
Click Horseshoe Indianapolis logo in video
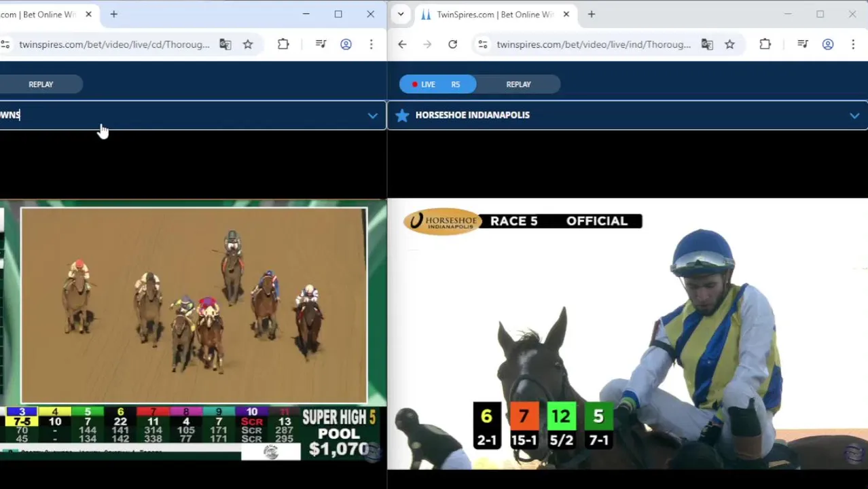click(x=443, y=221)
